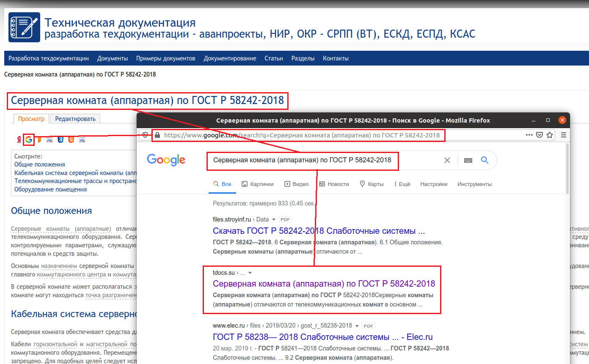Open the Google virtual keyboard icon
589x364 pixels.
click(x=468, y=161)
